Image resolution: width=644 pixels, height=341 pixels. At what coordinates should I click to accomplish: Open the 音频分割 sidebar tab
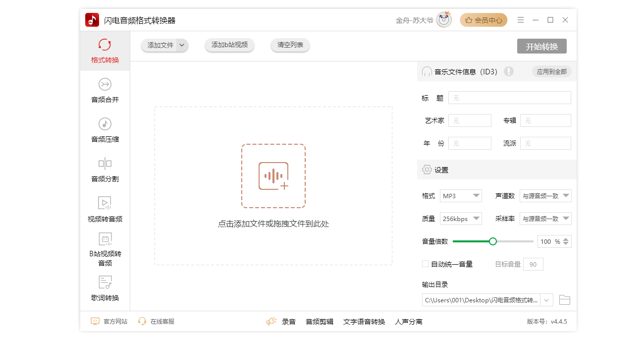click(105, 170)
